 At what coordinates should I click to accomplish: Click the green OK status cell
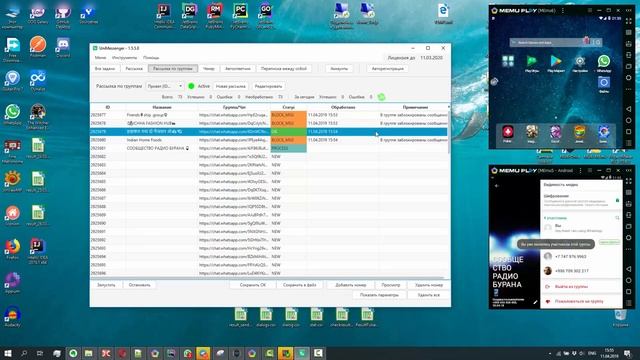click(x=288, y=132)
